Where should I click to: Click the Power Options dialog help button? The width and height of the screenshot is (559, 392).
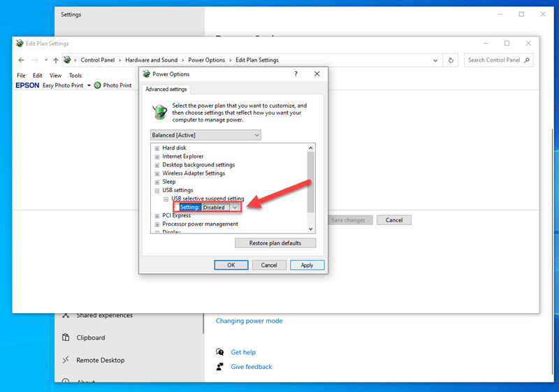click(296, 74)
